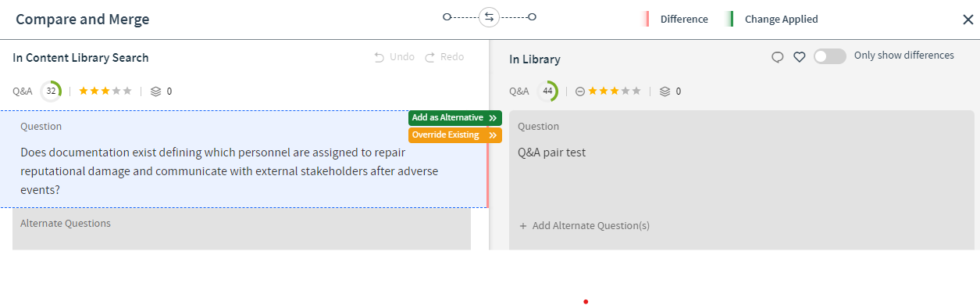This screenshot has width=980, height=305.
Task: Click the Undo arrow icon
Action: pos(380,57)
